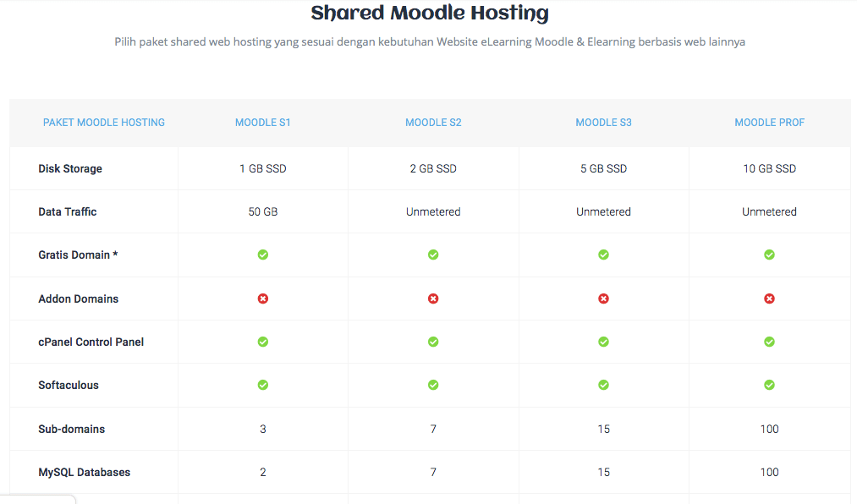This screenshot has height=504, width=857.
Task: Select the MOODLE S1 column header
Action: [263, 122]
